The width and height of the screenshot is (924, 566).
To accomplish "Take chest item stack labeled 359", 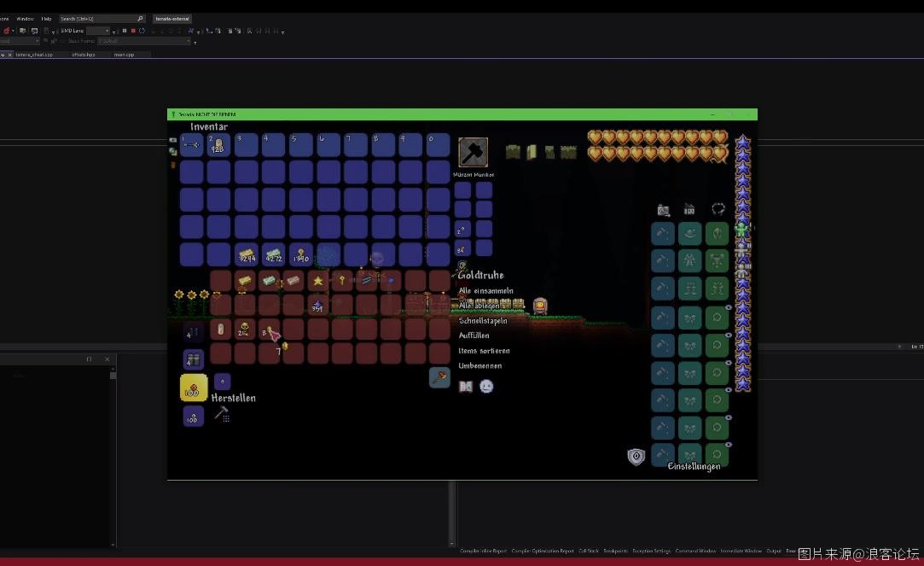I will 317,306.
